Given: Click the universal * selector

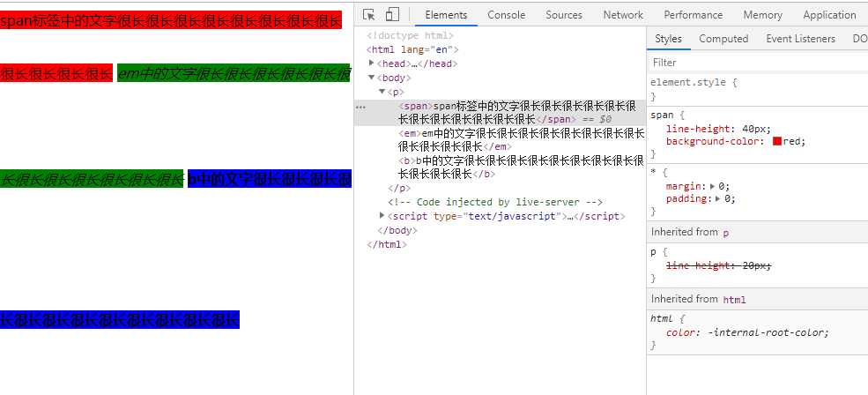Looking at the screenshot, I should click(653, 172).
